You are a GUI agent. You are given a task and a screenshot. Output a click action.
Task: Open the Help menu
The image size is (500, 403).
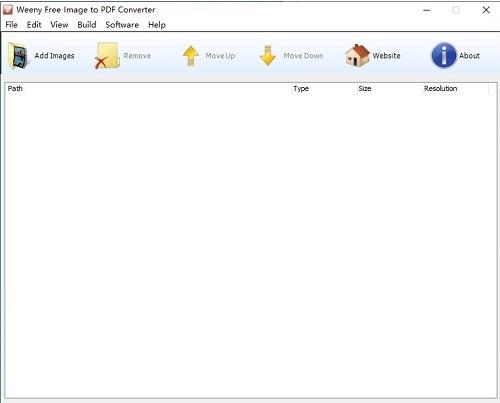[157, 25]
